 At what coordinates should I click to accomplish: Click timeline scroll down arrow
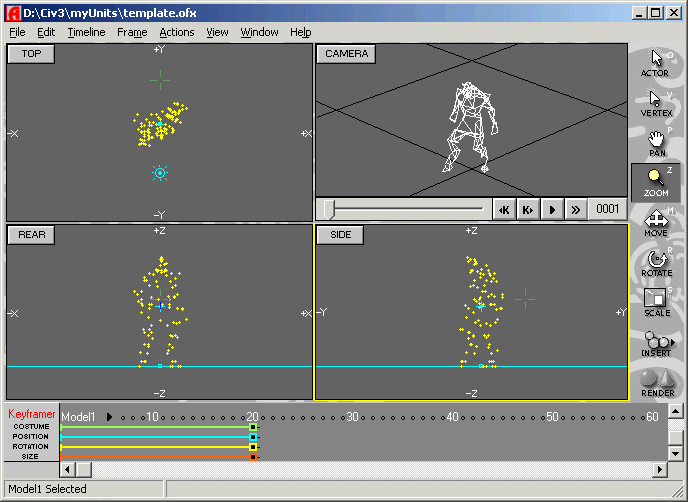(676, 453)
